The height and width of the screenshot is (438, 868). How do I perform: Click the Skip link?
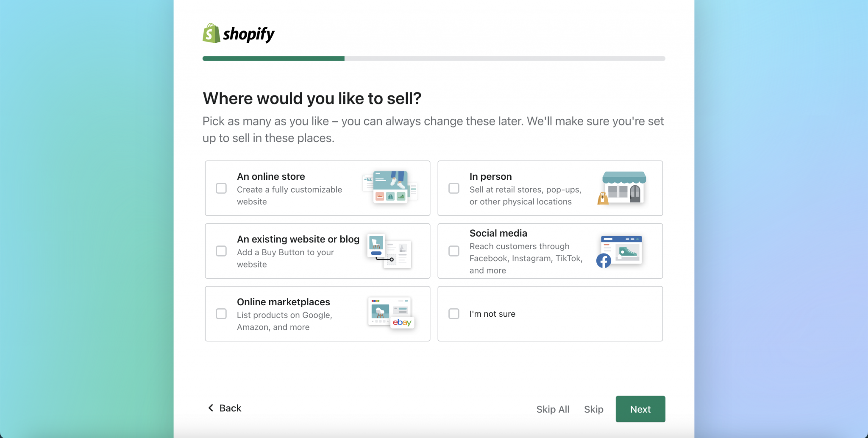tap(593, 409)
